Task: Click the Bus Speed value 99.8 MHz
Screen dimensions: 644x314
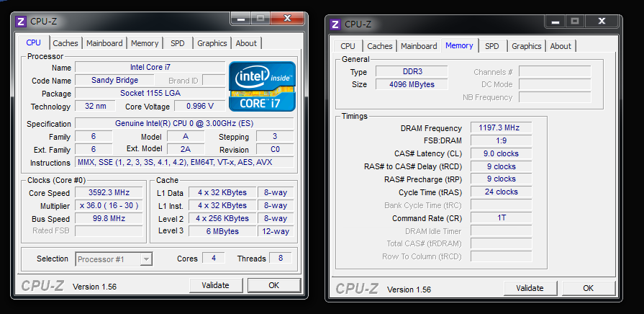Action: coord(109,218)
